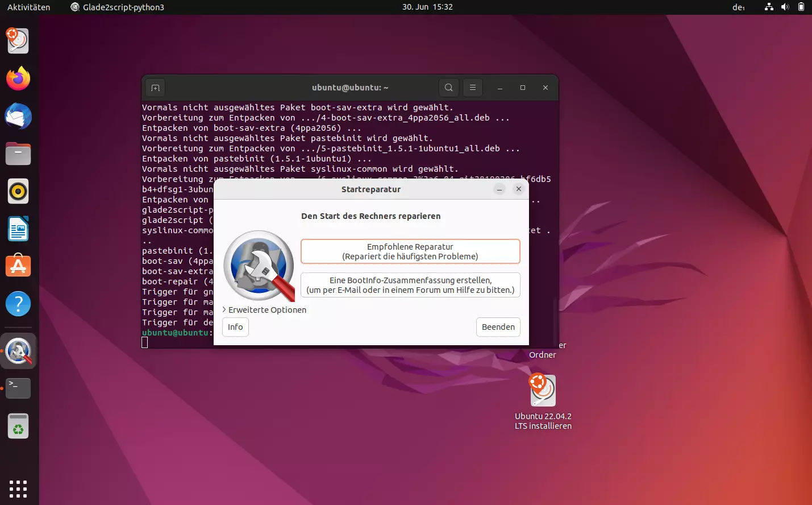Open a new terminal tab
Image resolution: width=812 pixels, height=505 pixels.
[155, 88]
